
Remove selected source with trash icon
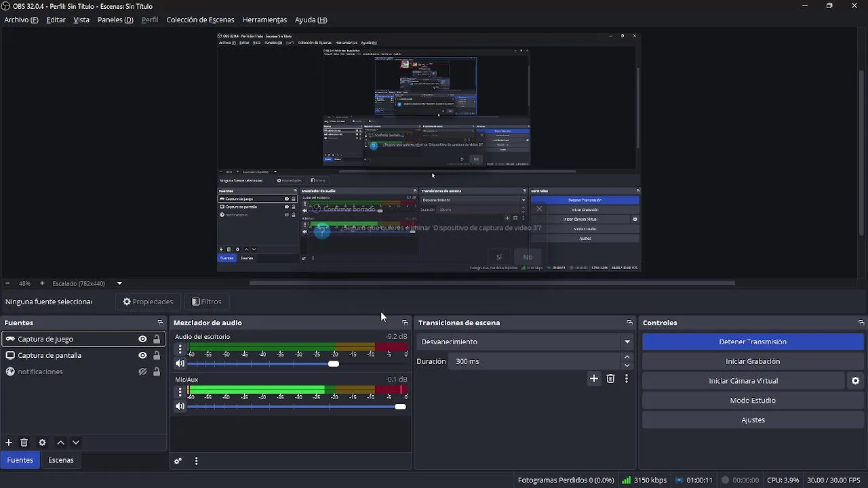coord(24,443)
